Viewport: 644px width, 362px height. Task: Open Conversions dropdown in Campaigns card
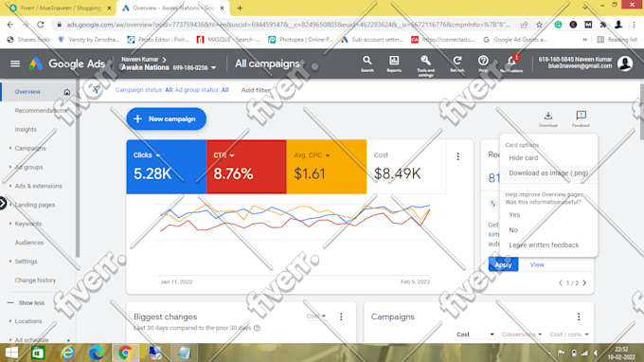click(522, 335)
